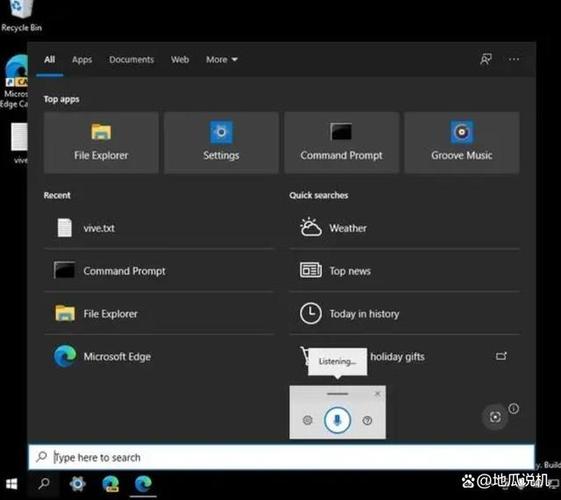The width and height of the screenshot is (561, 500).
Task: Run the Weather quick search
Action: [x=404, y=228]
